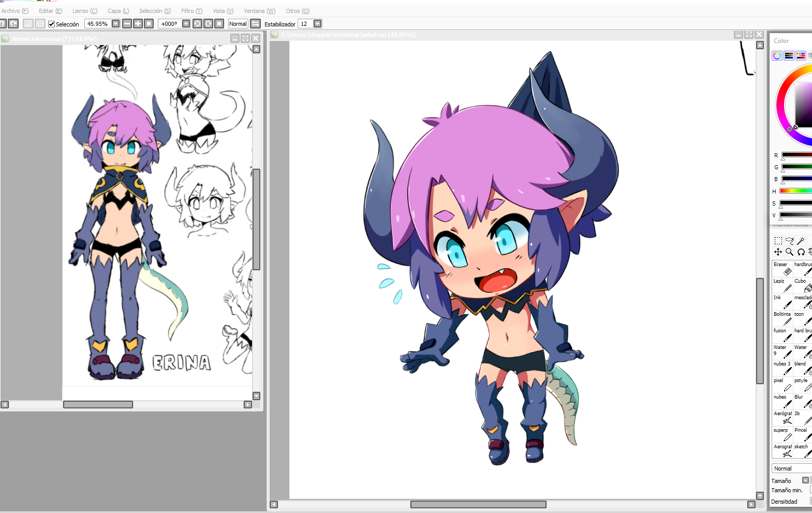Open the Otros menu

298,11
